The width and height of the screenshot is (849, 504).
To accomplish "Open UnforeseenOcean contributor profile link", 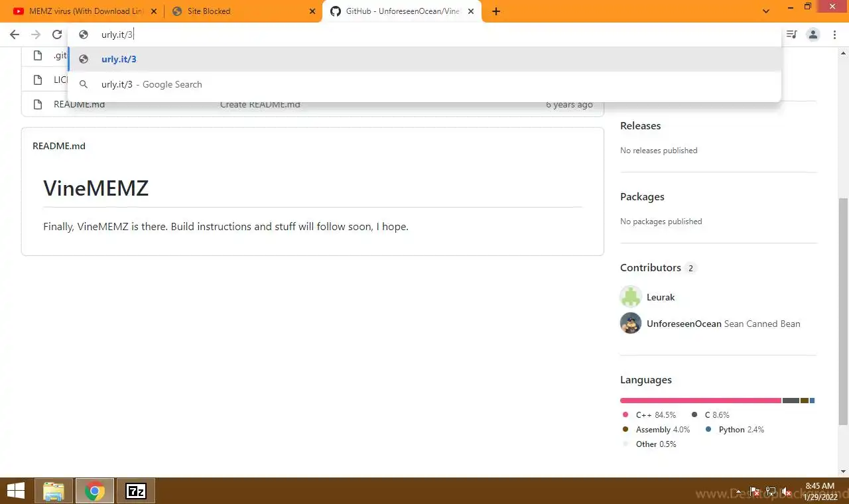I will (x=684, y=324).
